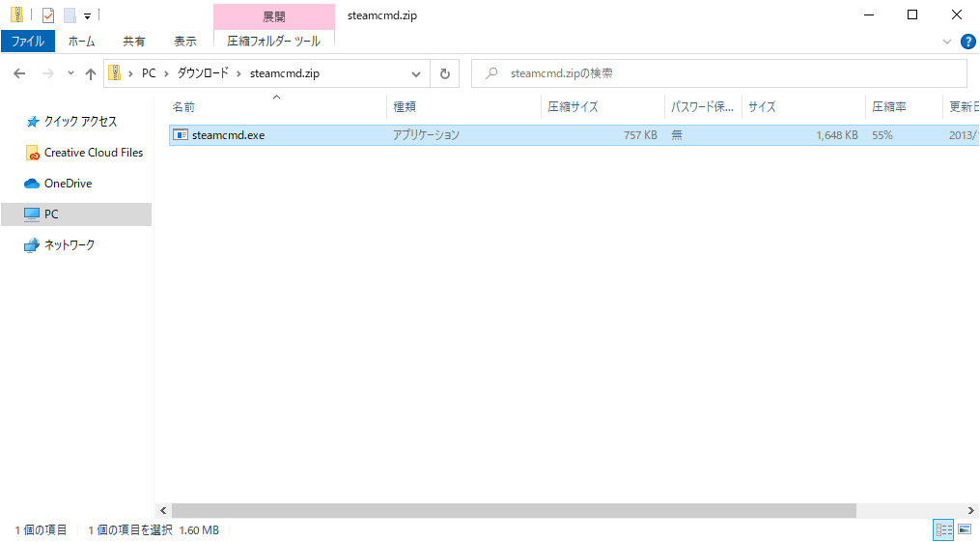Click the zip folder icon in address bar
980x542 pixels.
[x=115, y=73]
